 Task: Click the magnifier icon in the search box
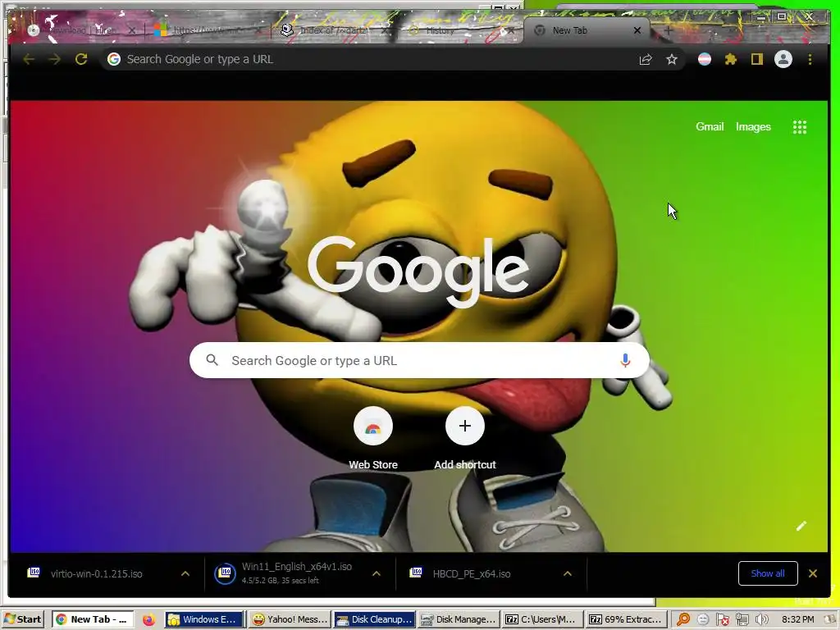coord(212,360)
